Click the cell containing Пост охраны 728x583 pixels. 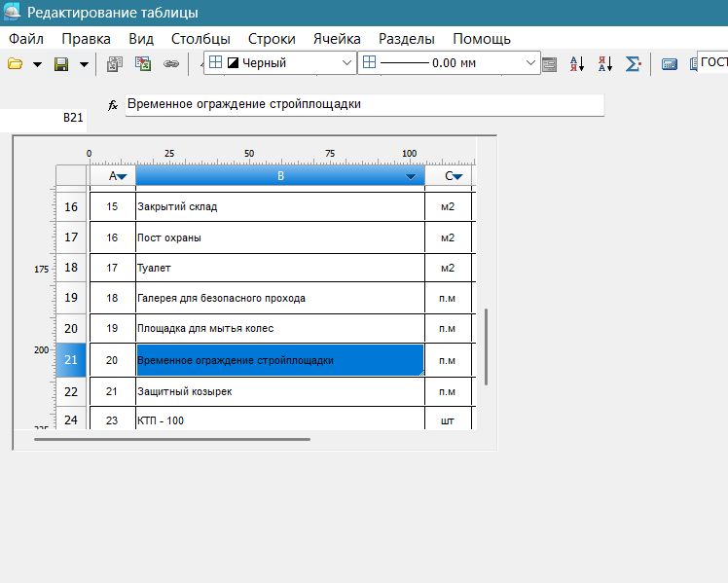279,237
